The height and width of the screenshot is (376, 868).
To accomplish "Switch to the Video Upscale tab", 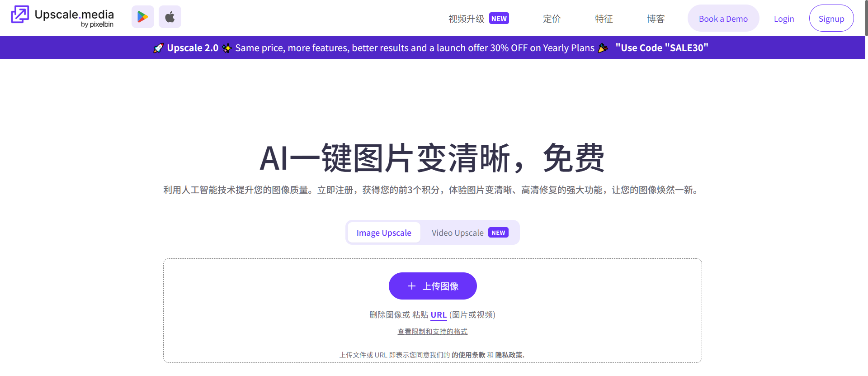I will (x=470, y=233).
